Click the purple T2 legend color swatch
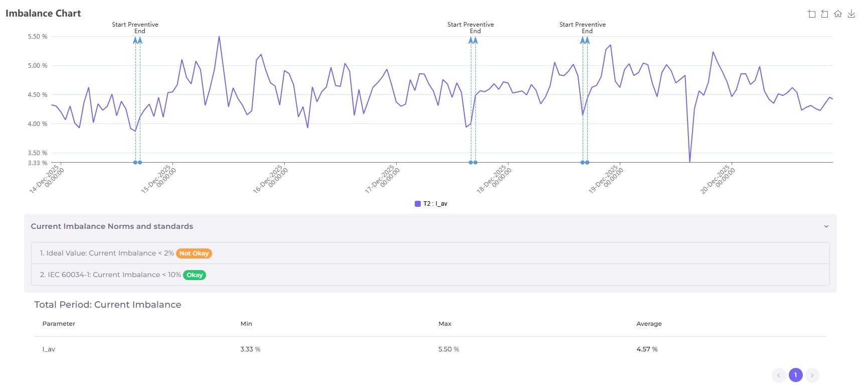The height and width of the screenshot is (385, 868). (x=418, y=204)
